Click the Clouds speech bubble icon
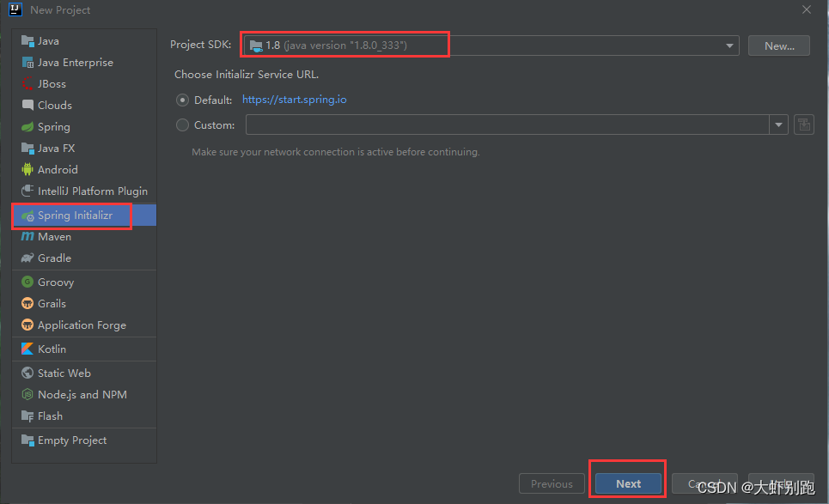Viewport: 829px width, 504px height. pyautogui.click(x=27, y=105)
